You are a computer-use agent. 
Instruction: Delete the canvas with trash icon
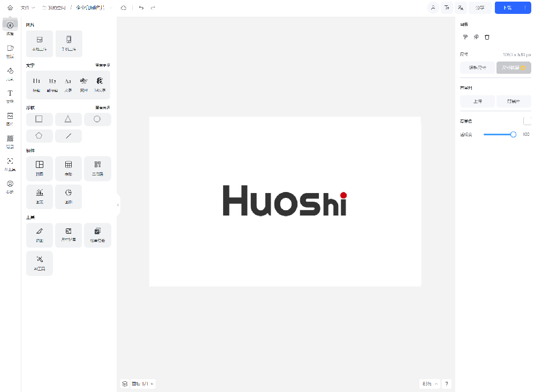(487, 37)
